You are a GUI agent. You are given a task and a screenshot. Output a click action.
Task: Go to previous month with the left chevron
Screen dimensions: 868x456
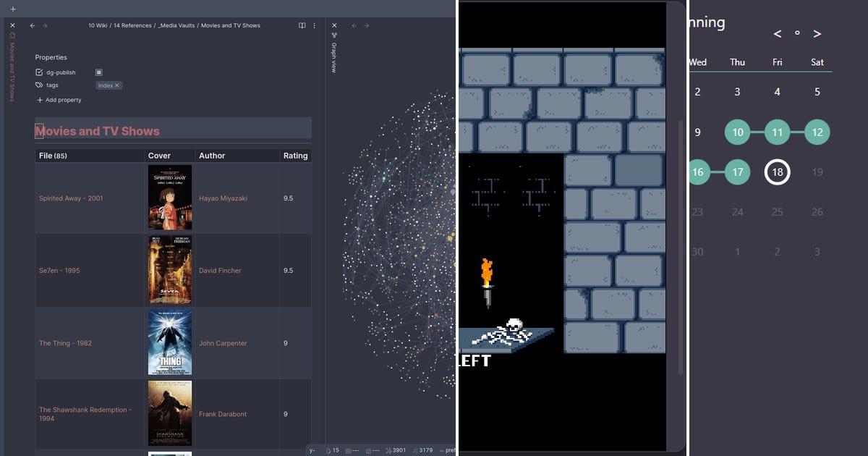[x=777, y=33]
